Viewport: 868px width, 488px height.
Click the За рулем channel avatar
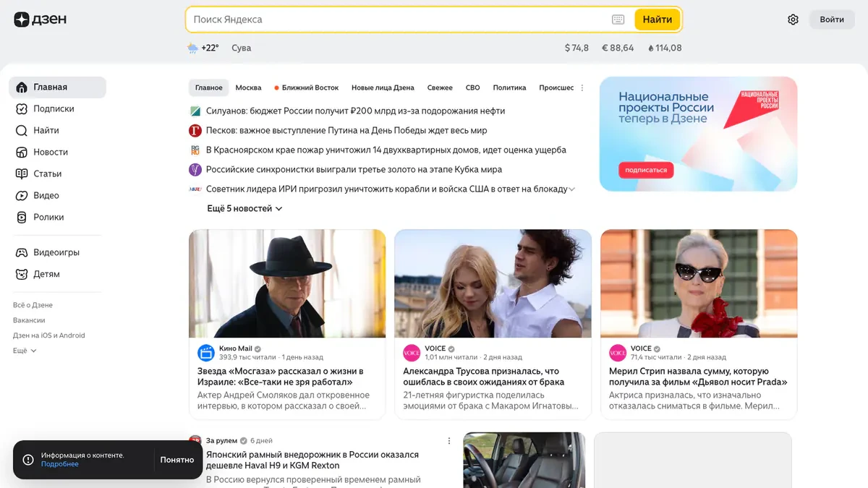(195, 440)
